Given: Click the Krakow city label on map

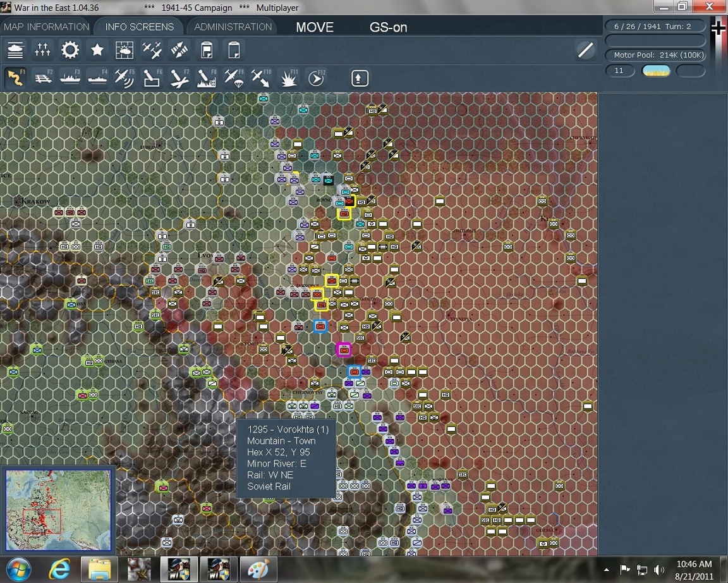Looking at the screenshot, I should click(35, 201).
